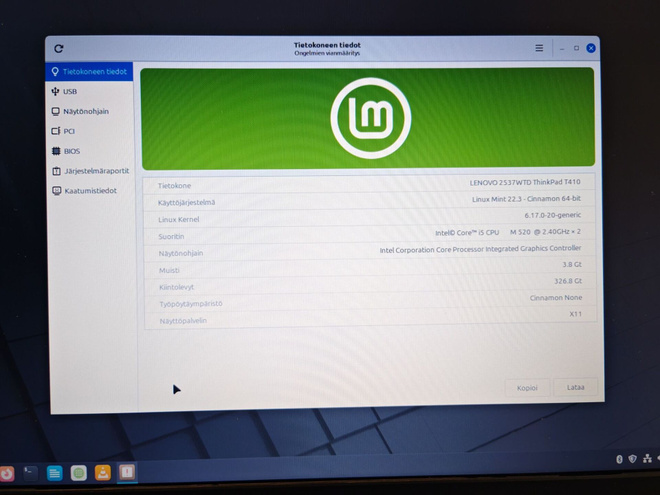The height and width of the screenshot is (495, 660).
Task: Launch VLC media player from the taskbar
Action: (103, 473)
